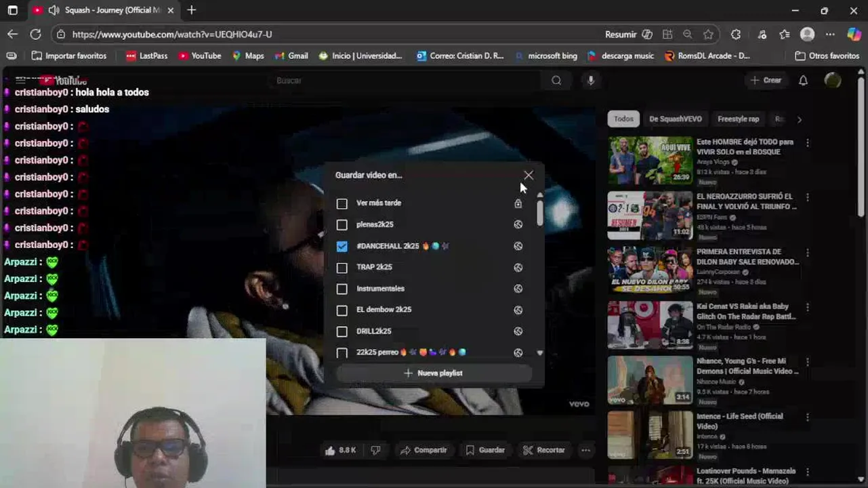The width and height of the screenshot is (868, 488).
Task: Open the Copilot icon in toolbar
Action: tap(854, 35)
